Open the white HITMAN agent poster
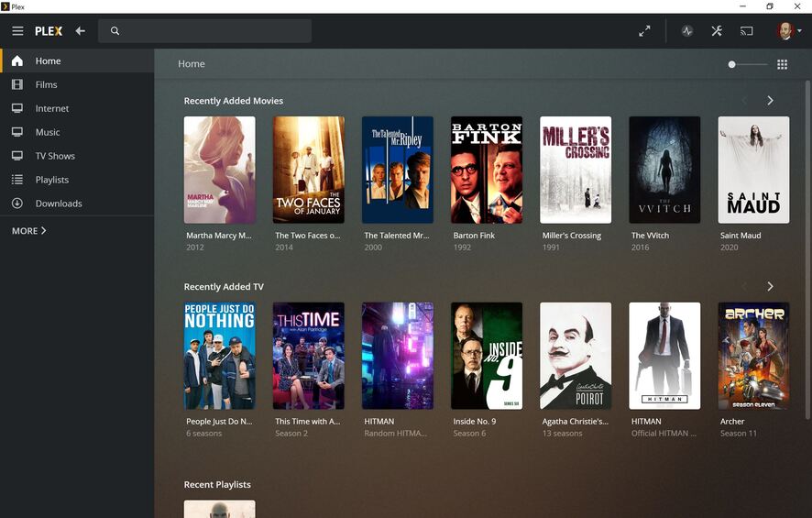Screen dimensions: 812x518 point(665,356)
